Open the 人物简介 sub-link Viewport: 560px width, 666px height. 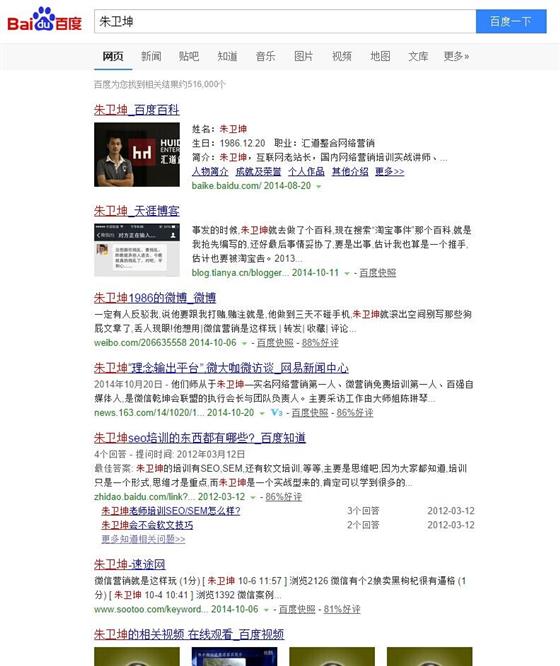point(210,172)
